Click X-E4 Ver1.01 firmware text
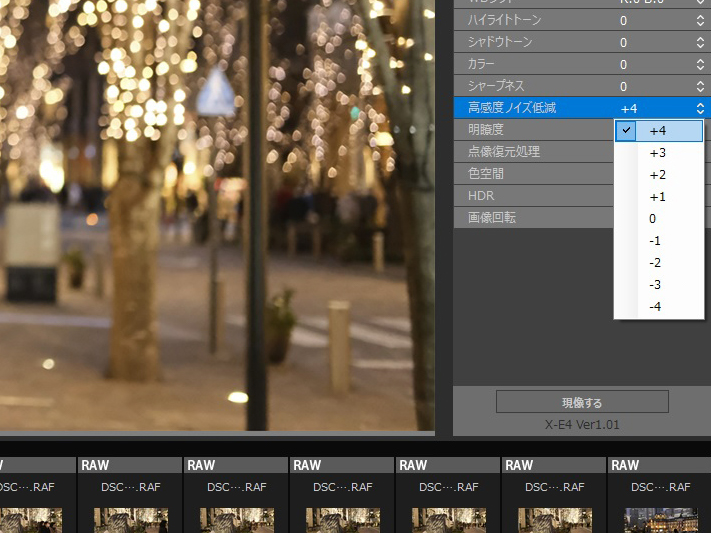 click(582, 425)
